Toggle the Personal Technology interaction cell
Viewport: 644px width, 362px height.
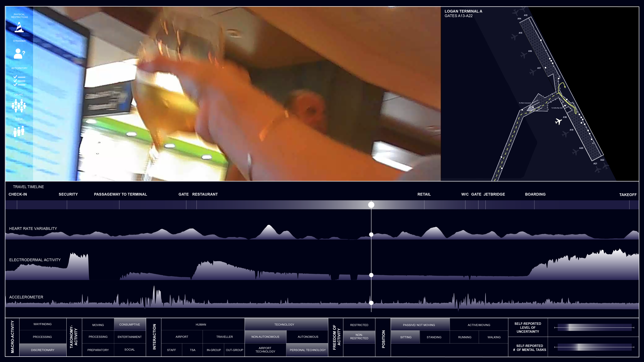[308, 350]
